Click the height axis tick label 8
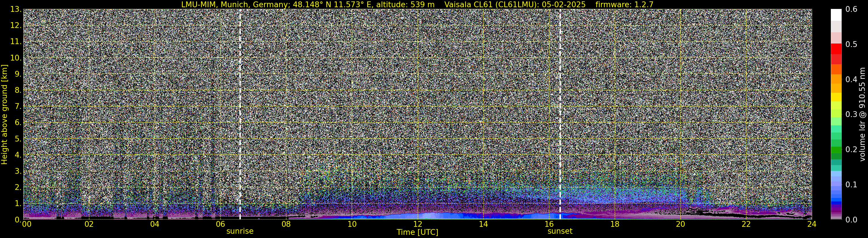868x238 pixels. [18, 90]
